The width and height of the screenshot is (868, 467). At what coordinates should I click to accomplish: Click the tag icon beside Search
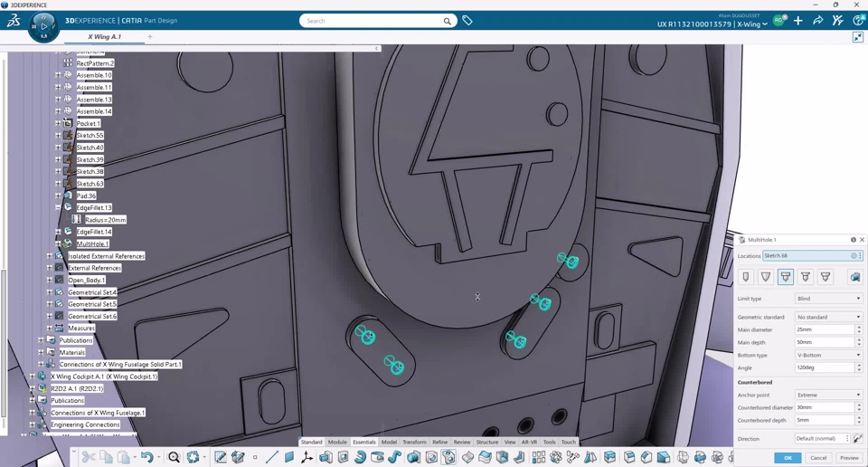click(467, 21)
